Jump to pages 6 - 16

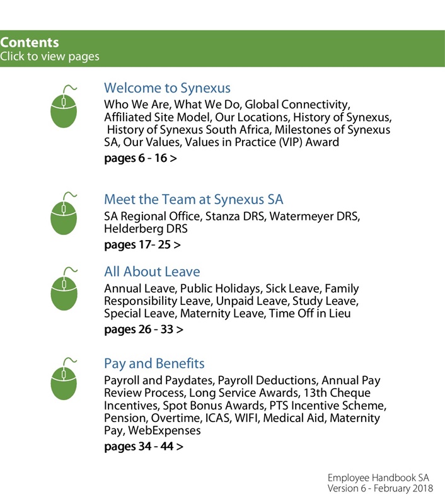[140, 158]
